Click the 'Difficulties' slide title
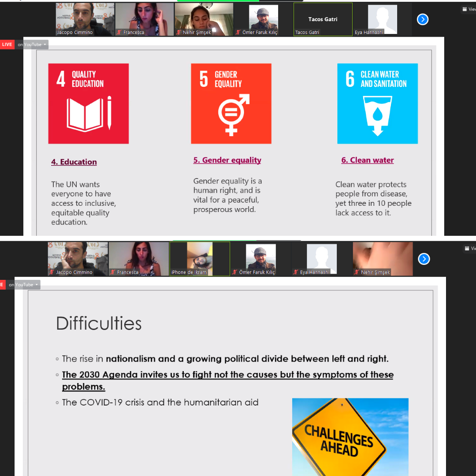476x476 pixels. click(99, 324)
